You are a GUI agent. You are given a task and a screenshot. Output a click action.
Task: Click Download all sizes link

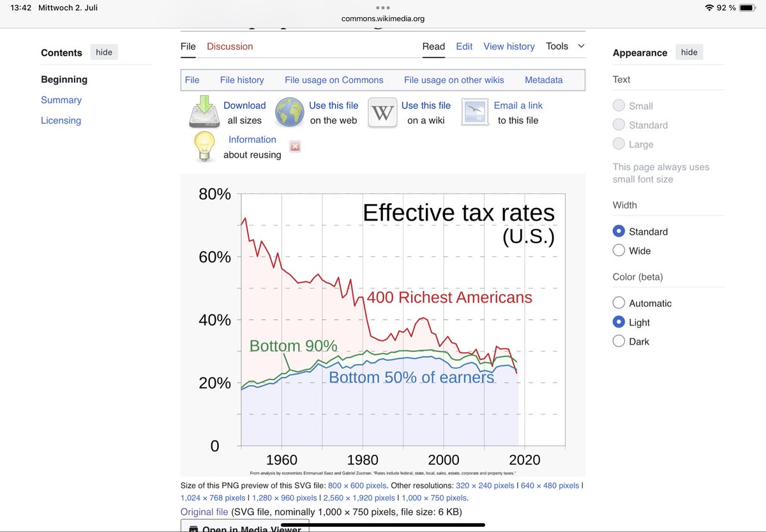pos(244,105)
